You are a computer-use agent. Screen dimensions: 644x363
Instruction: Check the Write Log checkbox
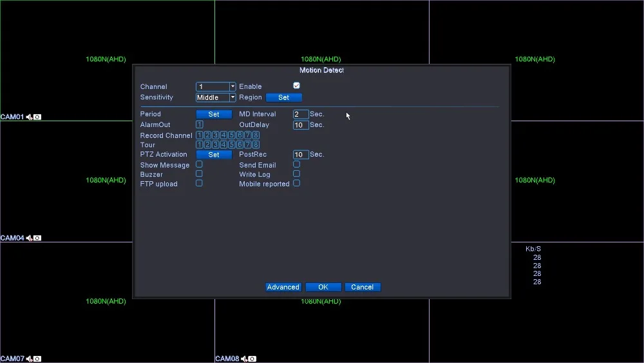click(x=296, y=173)
